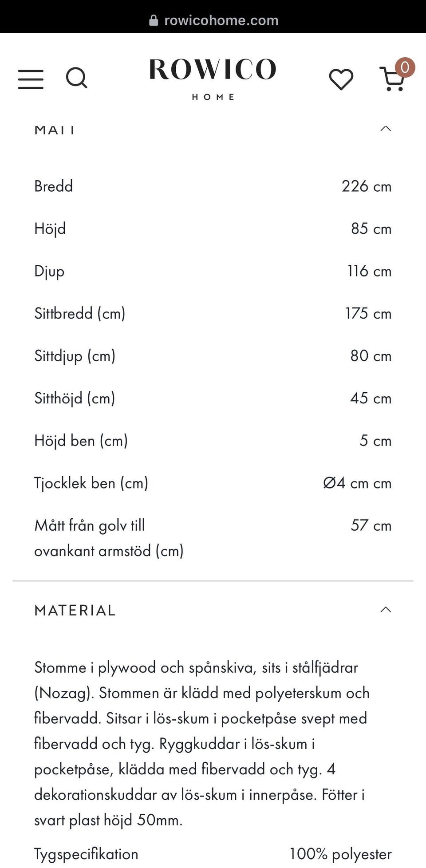
Task: Select the armstöd height 57 cm value
Action: pyautogui.click(x=371, y=525)
